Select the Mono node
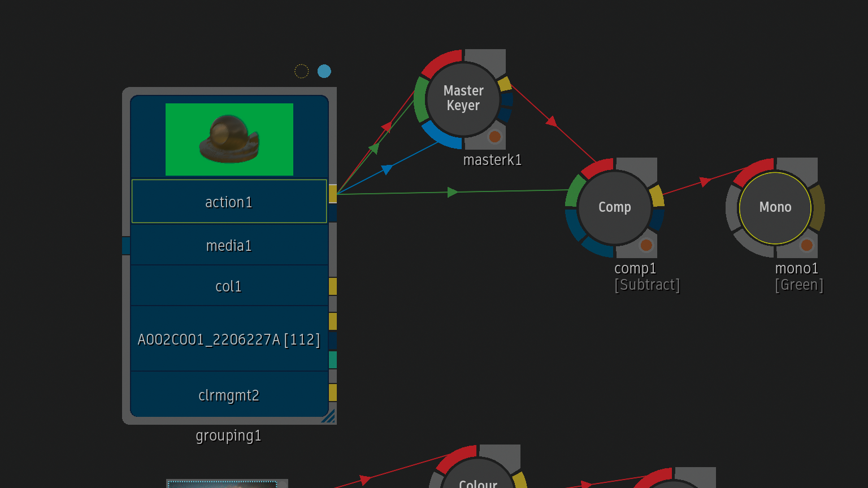 tap(775, 207)
